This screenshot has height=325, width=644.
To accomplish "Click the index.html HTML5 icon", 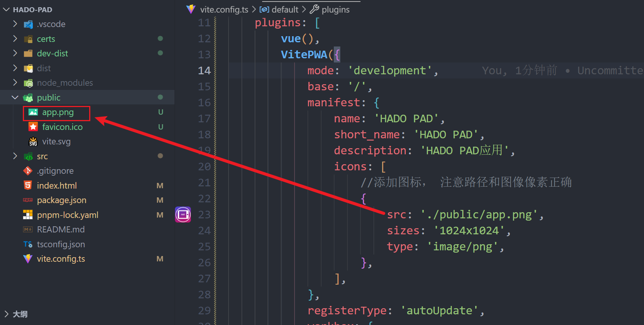I will (28, 186).
